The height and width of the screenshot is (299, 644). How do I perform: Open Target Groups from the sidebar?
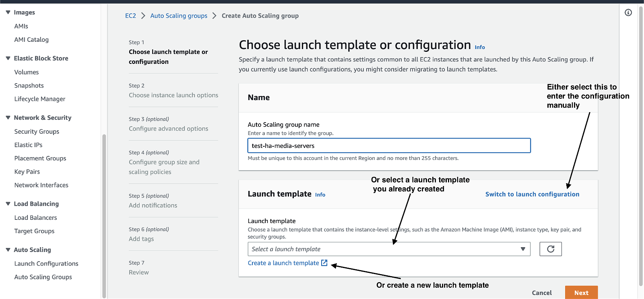pos(34,231)
